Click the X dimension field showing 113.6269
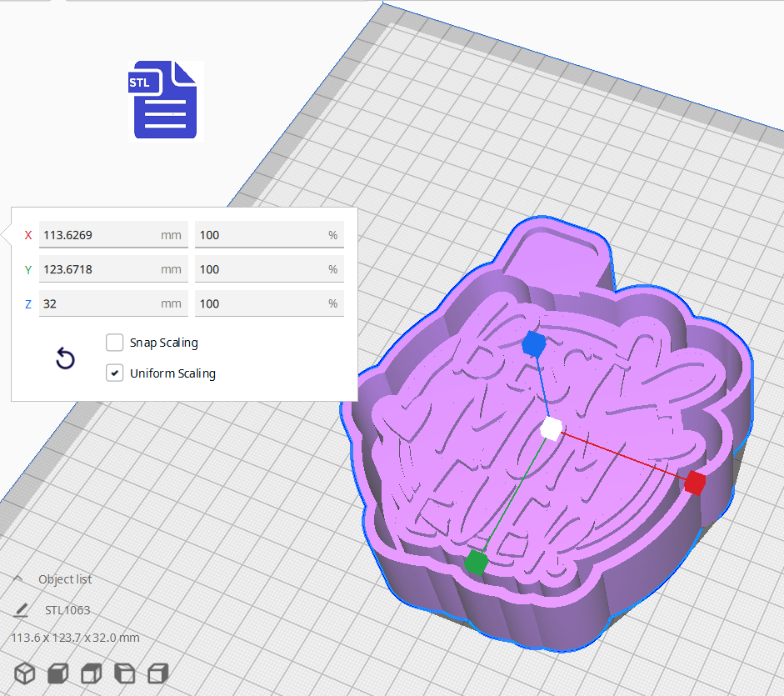This screenshot has height=696, width=784. pyautogui.click(x=113, y=234)
